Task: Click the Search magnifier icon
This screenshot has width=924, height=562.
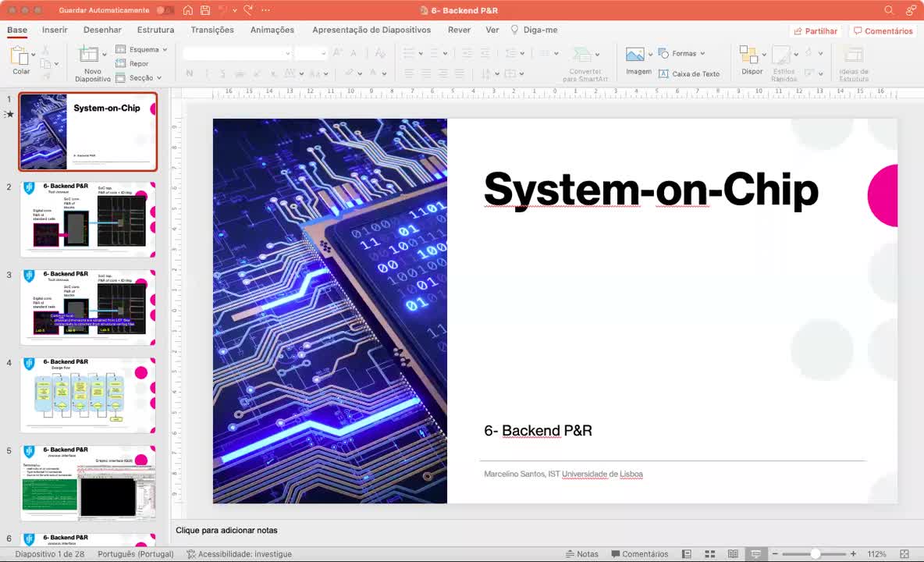Action: point(889,10)
